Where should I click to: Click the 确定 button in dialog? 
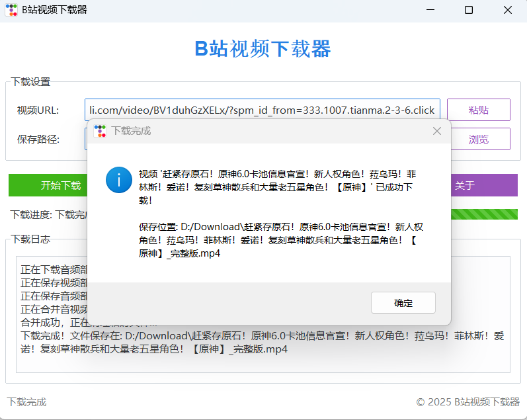(x=403, y=303)
